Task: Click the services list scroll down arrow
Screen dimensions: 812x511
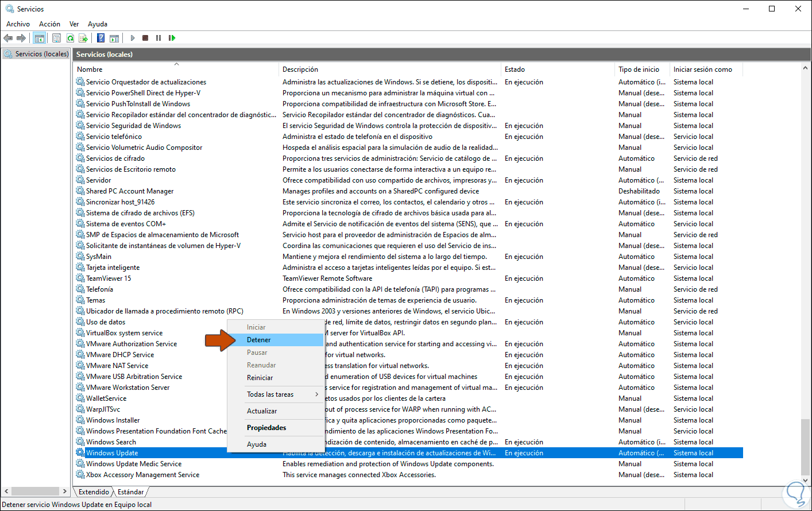Action: coord(805,481)
